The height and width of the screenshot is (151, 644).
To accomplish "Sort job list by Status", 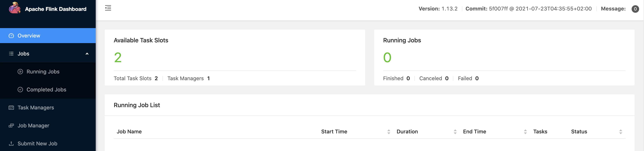I will click(621, 132).
